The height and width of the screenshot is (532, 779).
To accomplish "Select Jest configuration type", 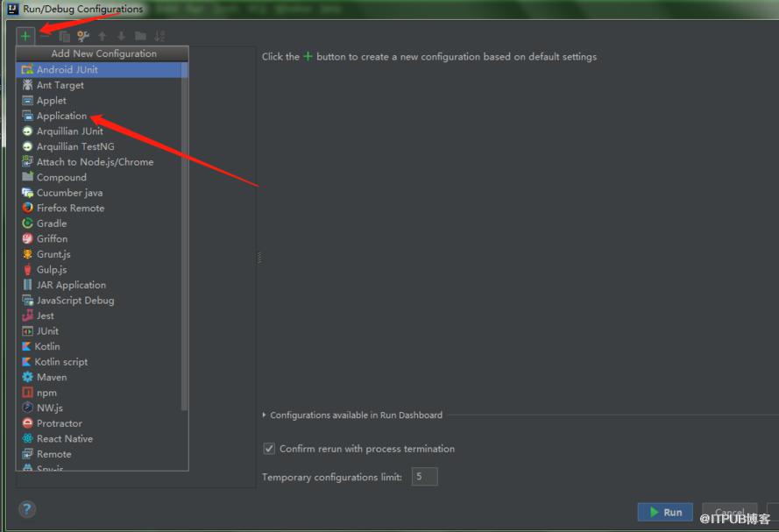I will click(x=102, y=316).
